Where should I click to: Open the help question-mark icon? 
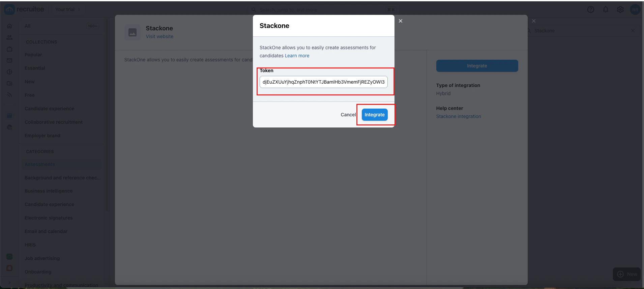[x=591, y=9]
